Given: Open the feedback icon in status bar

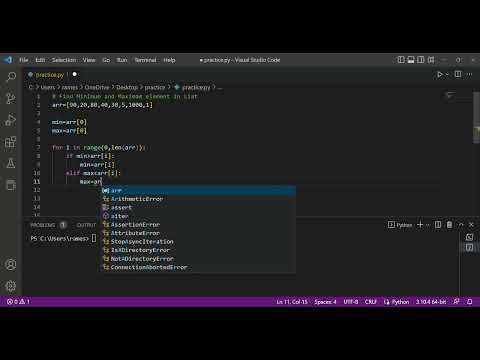Looking at the screenshot, I should tap(456, 302).
